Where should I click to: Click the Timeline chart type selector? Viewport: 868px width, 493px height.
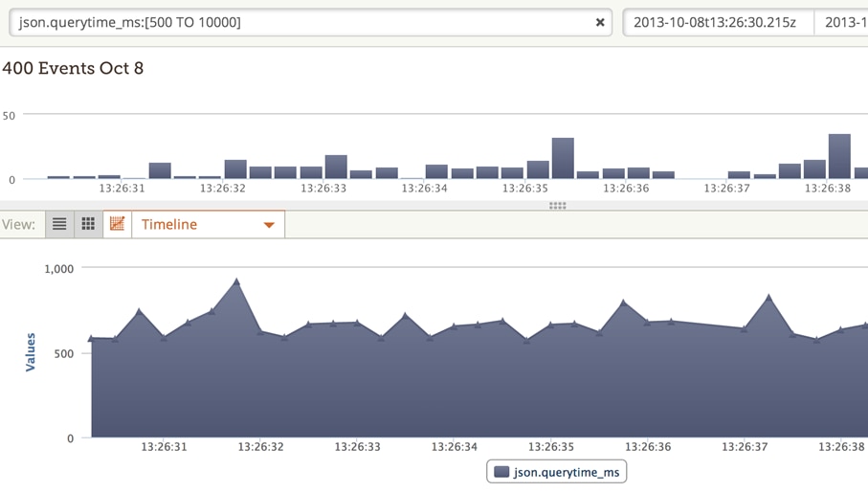coord(208,224)
